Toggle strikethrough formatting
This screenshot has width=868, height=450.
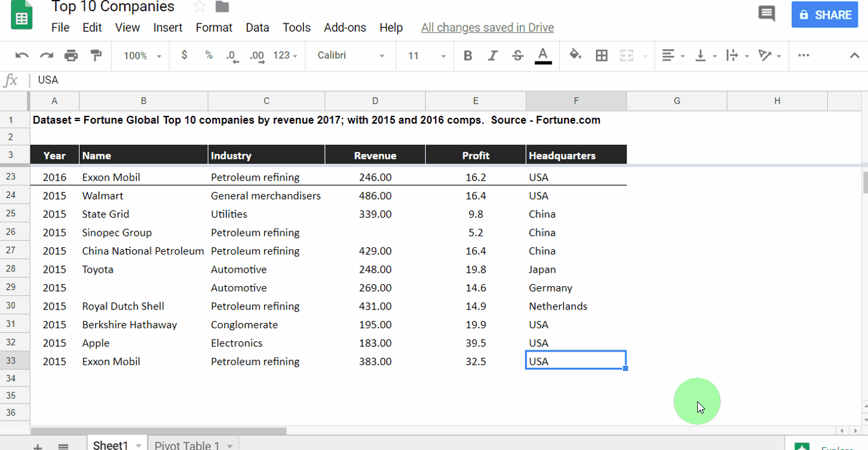(x=517, y=56)
